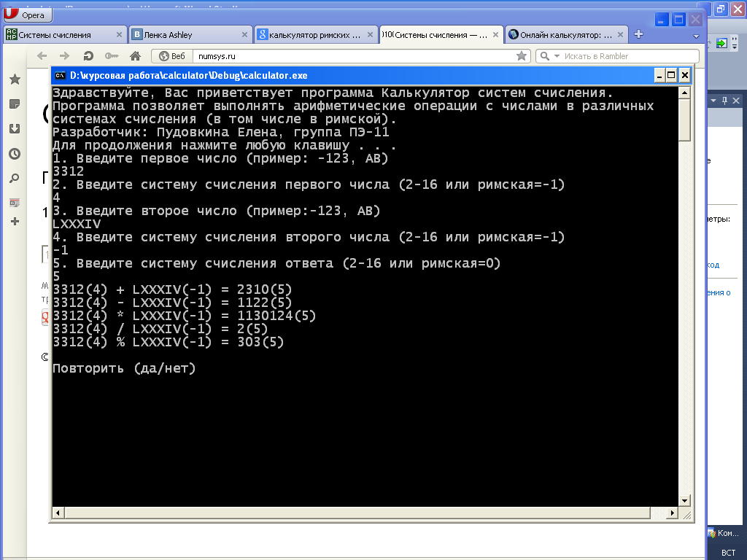This screenshot has height=560, width=747.
Task: Switch to Ленка Ashley tab
Action: pyautogui.click(x=190, y=35)
